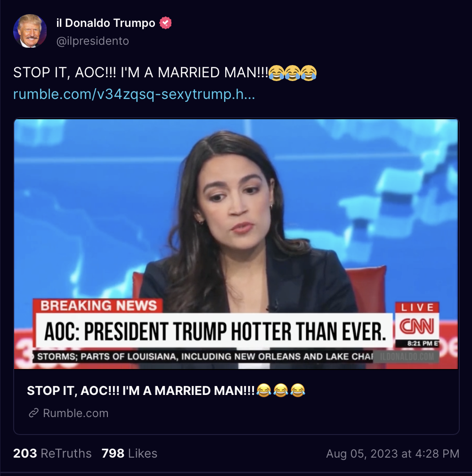Click the ILDONALDO.COM watermark on video

click(x=407, y=357)
